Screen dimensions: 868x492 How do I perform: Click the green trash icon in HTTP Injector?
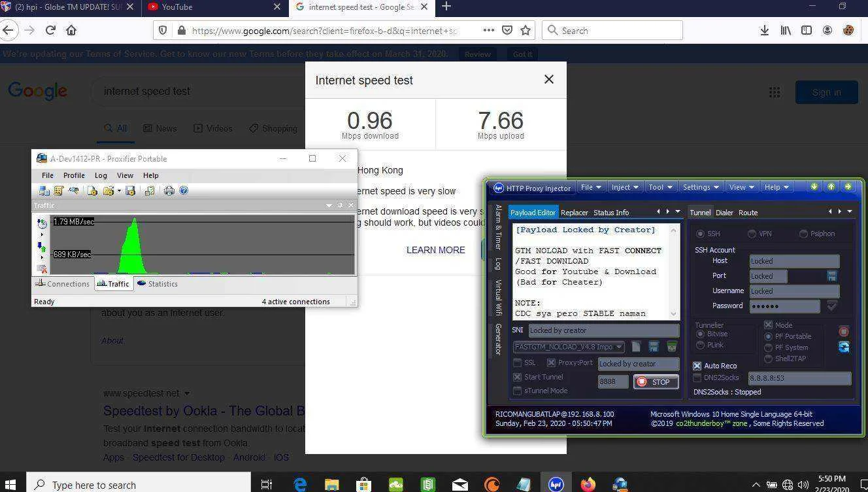pyautogui.click(x=671, y=347)
